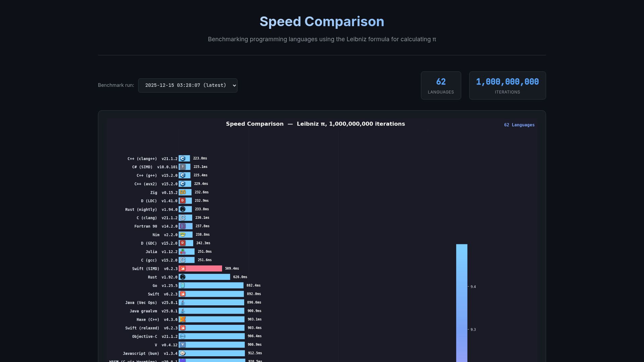Click the 'Swift (relaxed) v6.2.3' label
644x362 pixels.
151,328
